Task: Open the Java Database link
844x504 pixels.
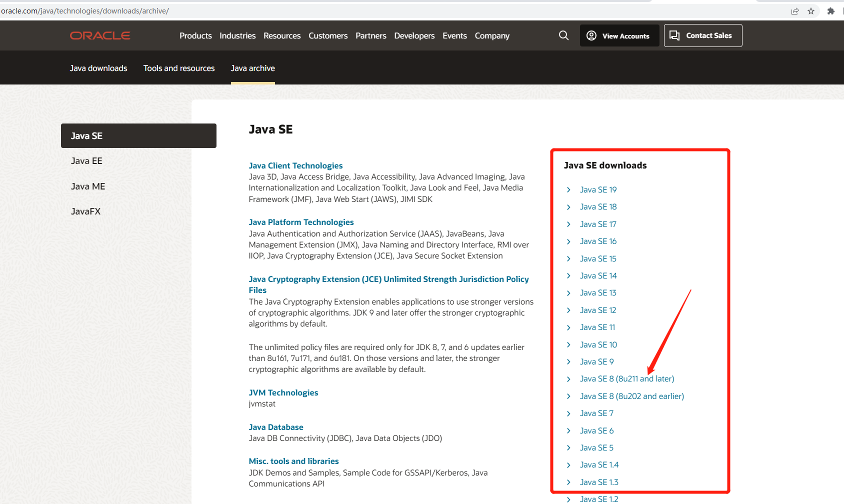Action: pos(276,427)
